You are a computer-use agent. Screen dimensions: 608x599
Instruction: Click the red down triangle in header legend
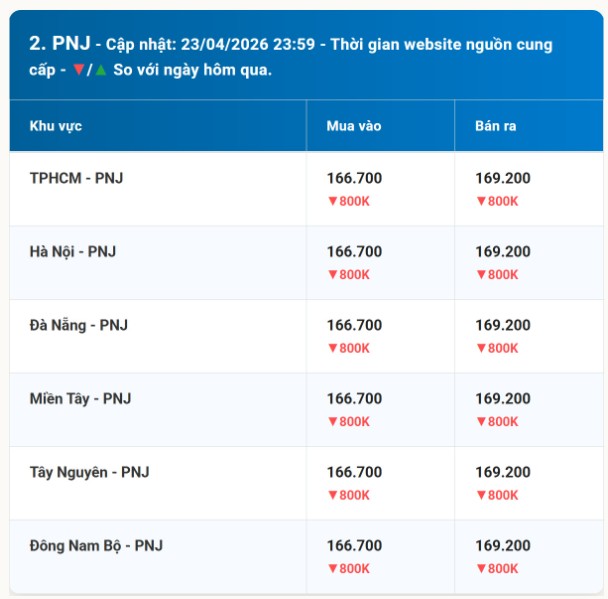tap(77, 70)
